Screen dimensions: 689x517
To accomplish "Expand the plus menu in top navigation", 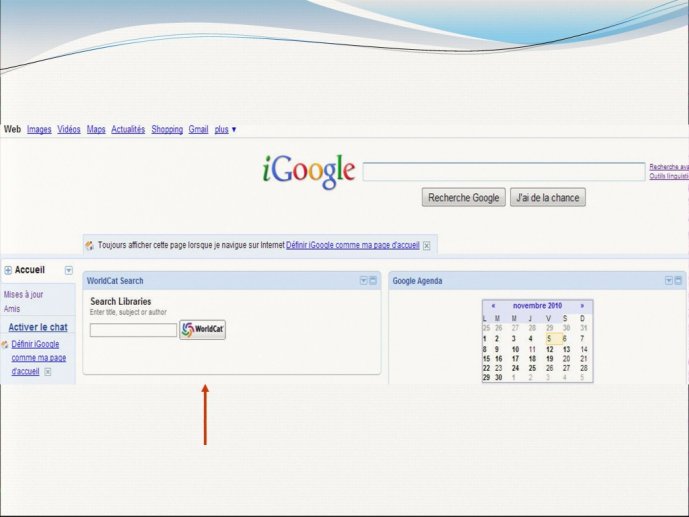I will point(225,130).
